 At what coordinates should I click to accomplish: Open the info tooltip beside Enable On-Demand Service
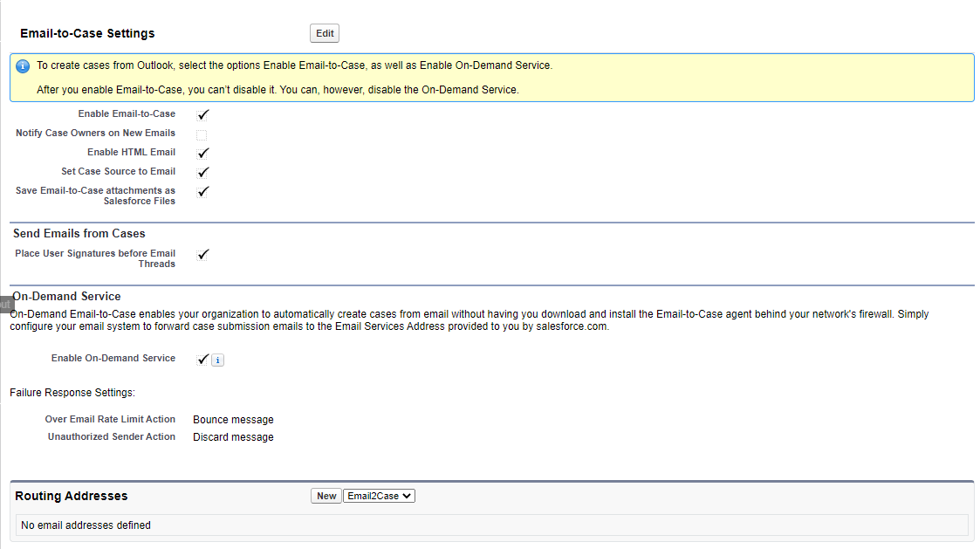coord(217,360)
